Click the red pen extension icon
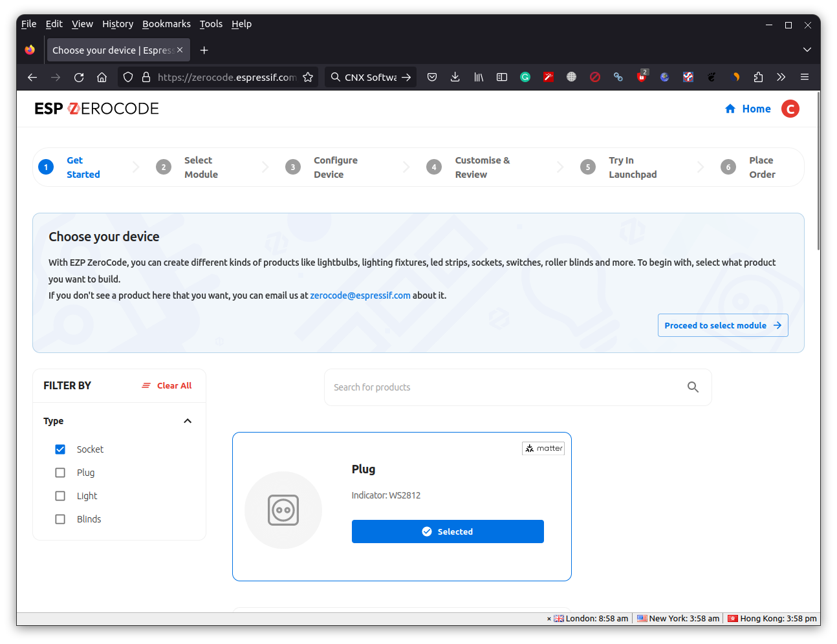Image resolution: width=837 pixels, height=644 pixels. point(549,77)
